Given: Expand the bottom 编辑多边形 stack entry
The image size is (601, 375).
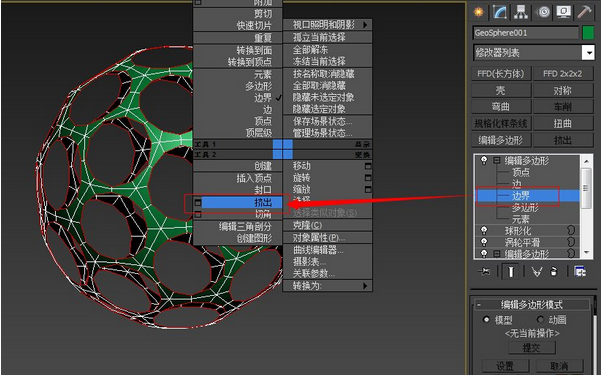Looking at the screenshot, I should coord(497,253).
